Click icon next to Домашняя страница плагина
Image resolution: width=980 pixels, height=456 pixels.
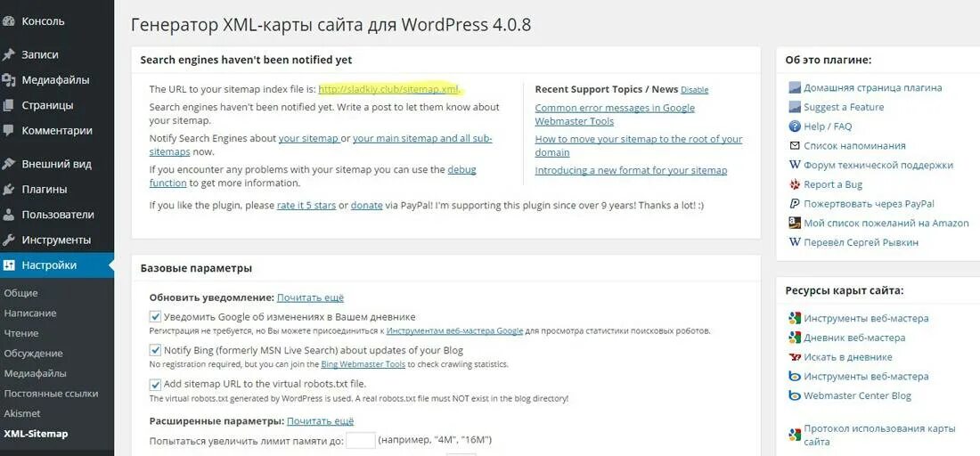pos(795,88)
